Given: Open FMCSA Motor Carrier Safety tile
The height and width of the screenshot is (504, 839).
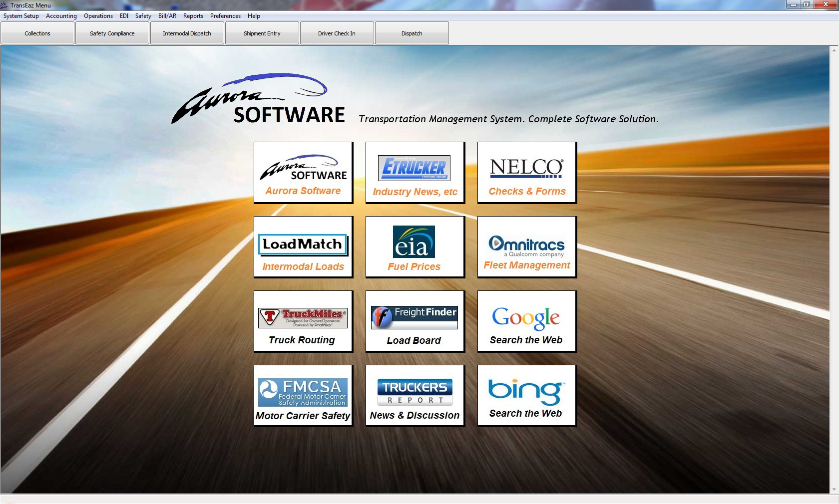Looking at the screenshot, I should (x=303, y=396).
